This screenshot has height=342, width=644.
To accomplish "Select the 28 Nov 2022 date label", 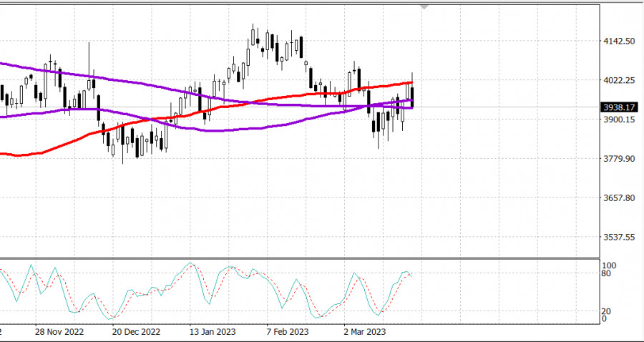I will pos(60,333).
